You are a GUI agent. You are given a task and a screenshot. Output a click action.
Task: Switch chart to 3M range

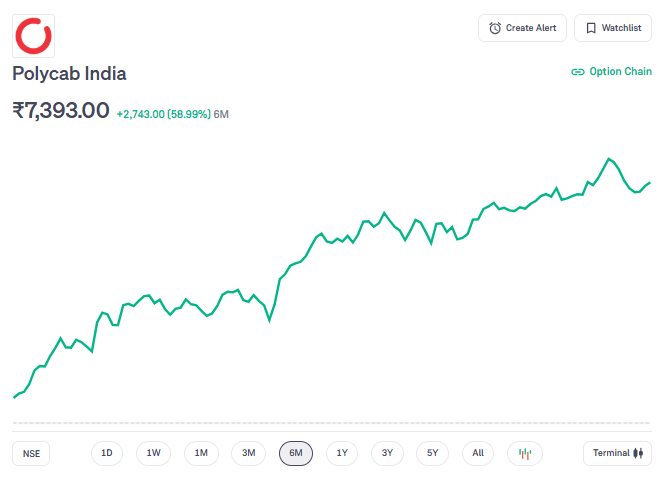point(248,453)
